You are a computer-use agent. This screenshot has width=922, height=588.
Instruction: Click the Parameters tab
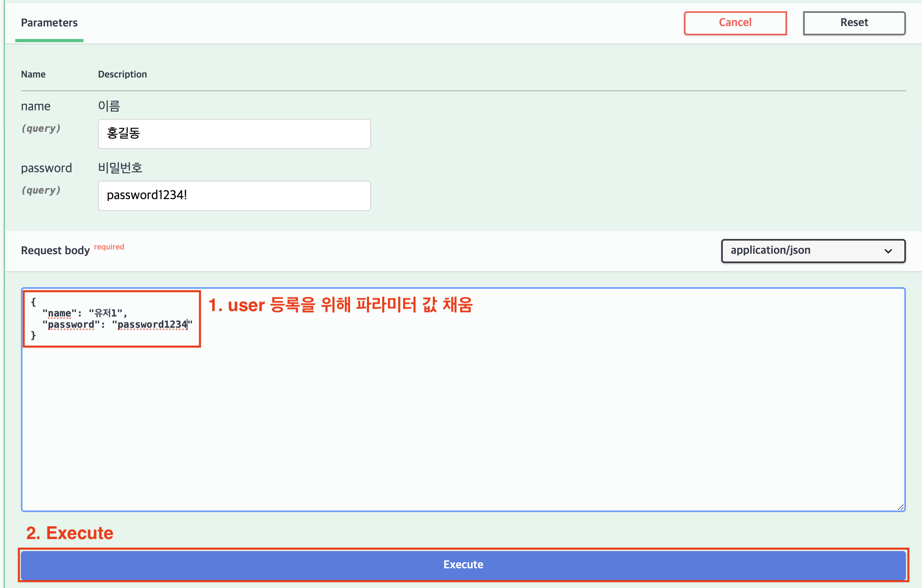pyautogui.click(x=49, y=23)
